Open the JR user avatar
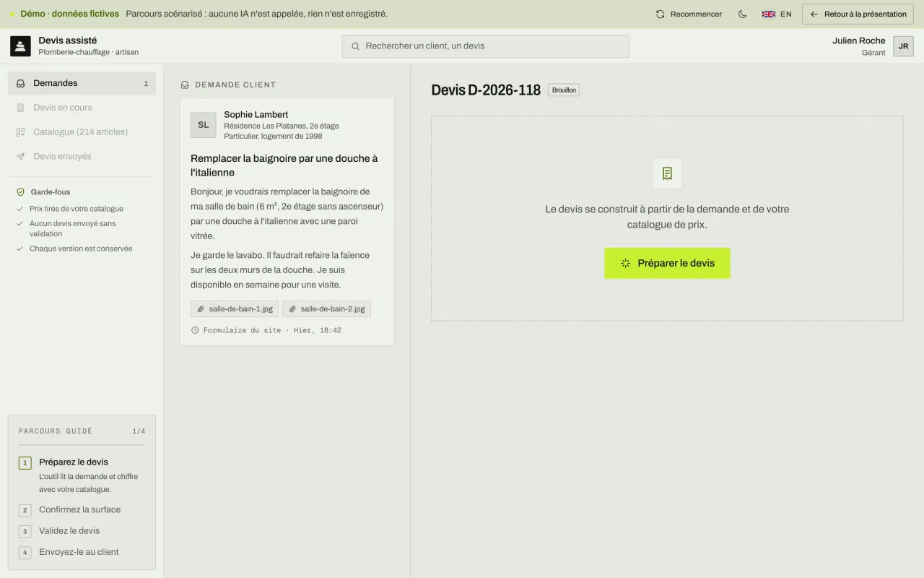Viewport: 924px width, 578px height. click(x=903, y=46)
